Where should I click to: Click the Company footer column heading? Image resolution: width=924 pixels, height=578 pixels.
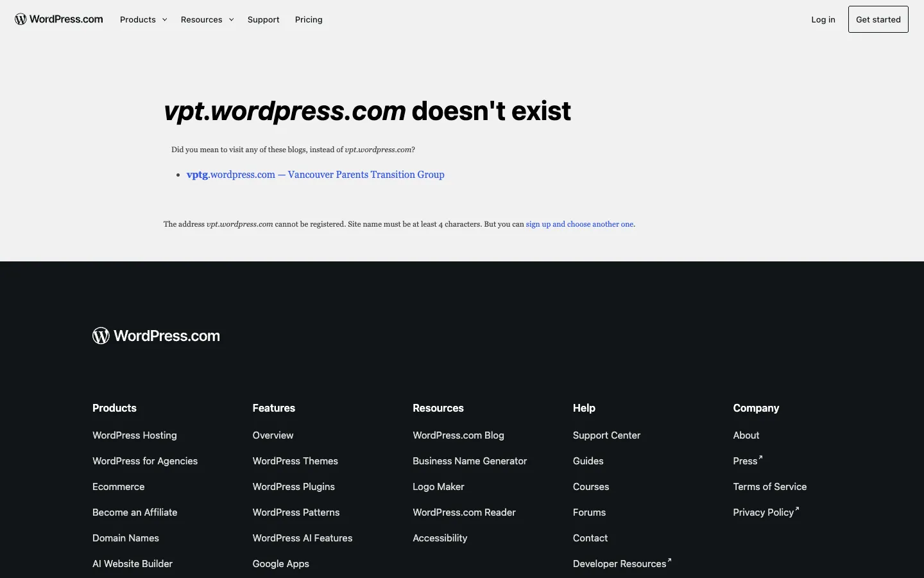click(x=757, y=408)
